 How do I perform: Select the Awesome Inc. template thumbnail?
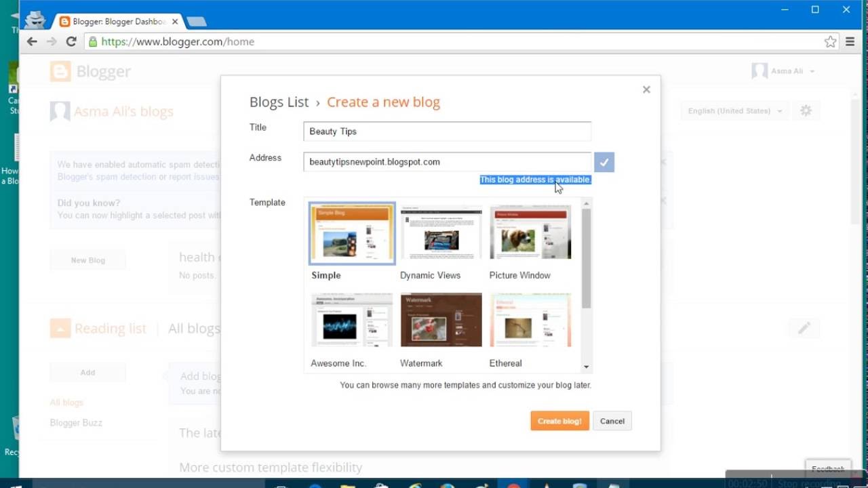[351, 320]
